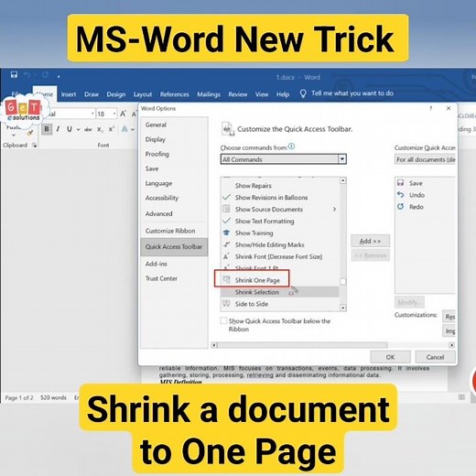This screenshot has width=476, height=476.
Task: Click OK in Word Options
Action: pos(390,357)
